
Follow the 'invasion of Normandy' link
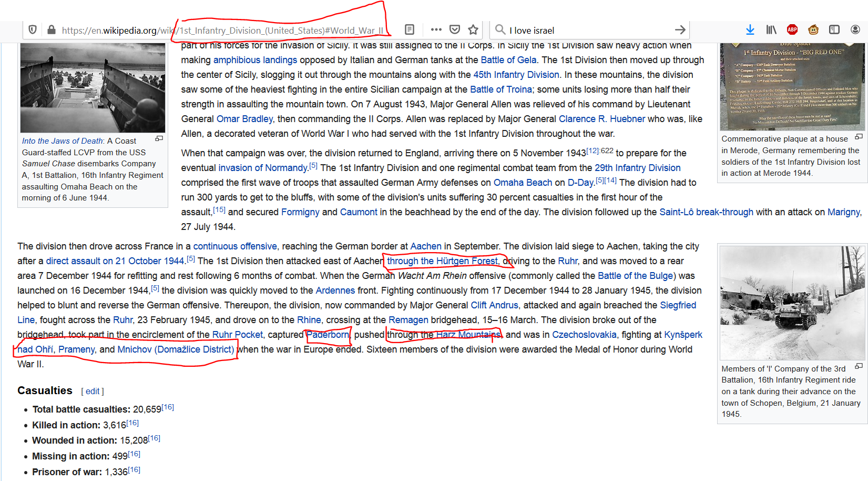[x=263, y=168]
